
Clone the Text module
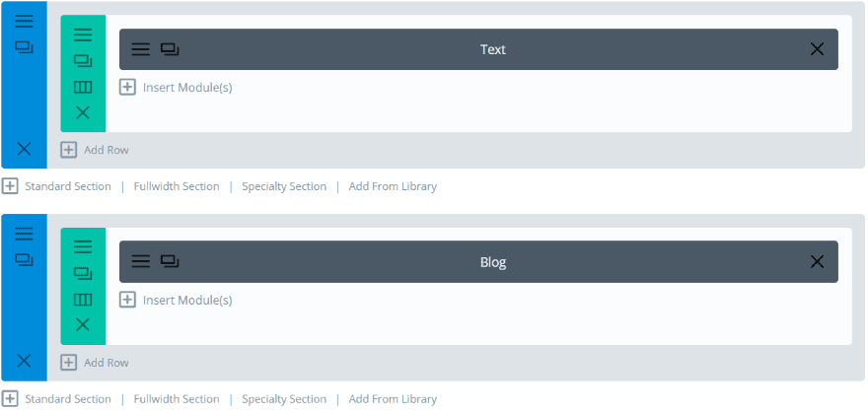pos(170,49)
